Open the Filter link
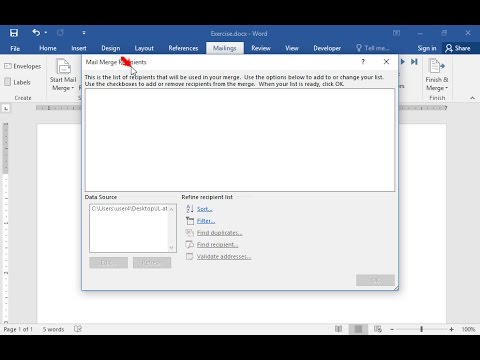This screenshot has width=480, height=360. [206, 221]
